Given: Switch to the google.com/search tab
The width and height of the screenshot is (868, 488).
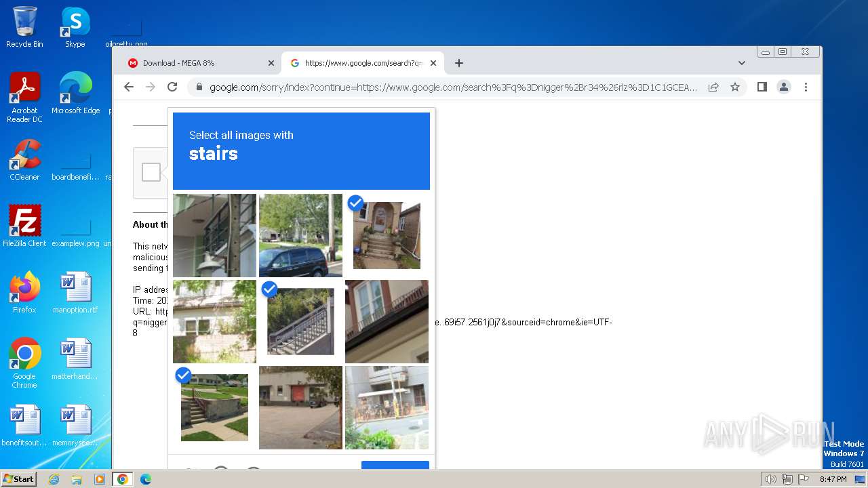Looking at the screenshot, I should click(x=363, y=63).
